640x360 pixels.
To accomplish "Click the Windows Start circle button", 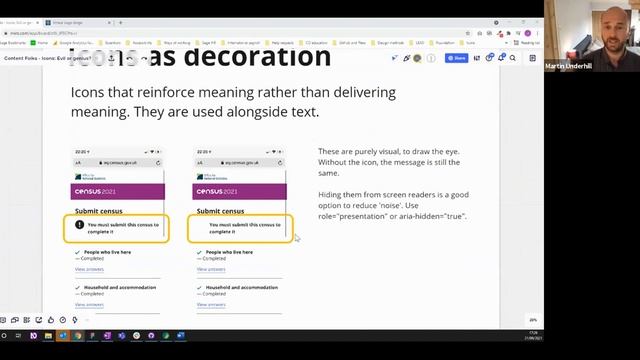I will (4, 336).
